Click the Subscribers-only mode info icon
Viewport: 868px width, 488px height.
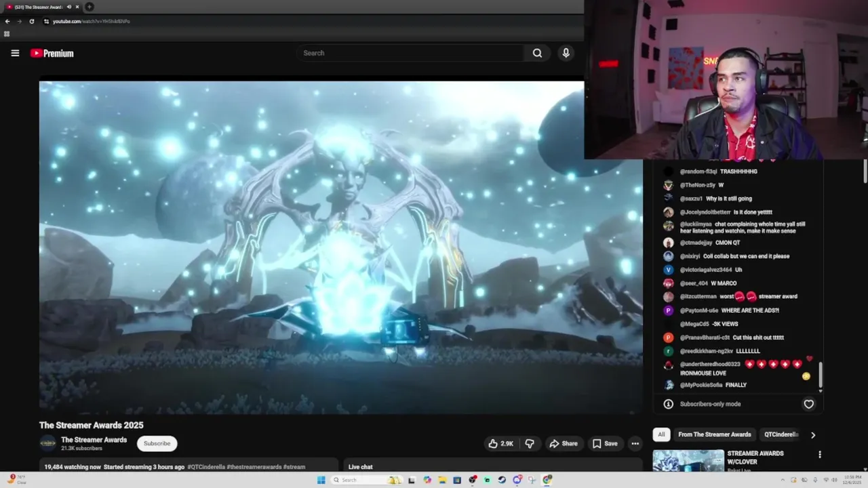[668, 404]
